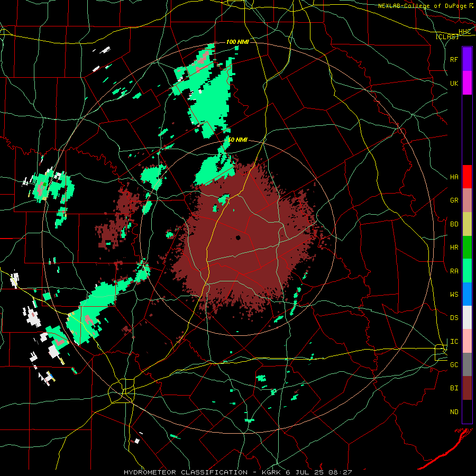The image size is (476, 476).
Task: Click the IC legend label
Action: tap(454, 342)
